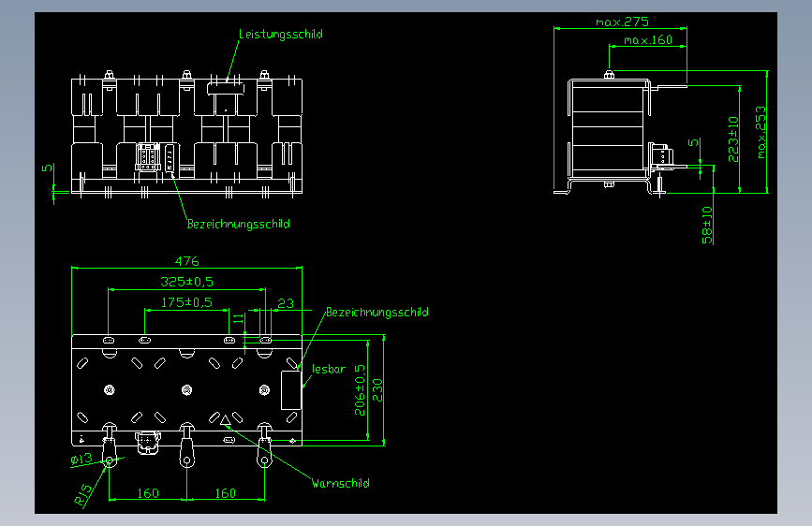Click the 206±0,5 vertical dimension
Image resolution: width=812 pixels, height=526 pixels.
click(360, 390)
